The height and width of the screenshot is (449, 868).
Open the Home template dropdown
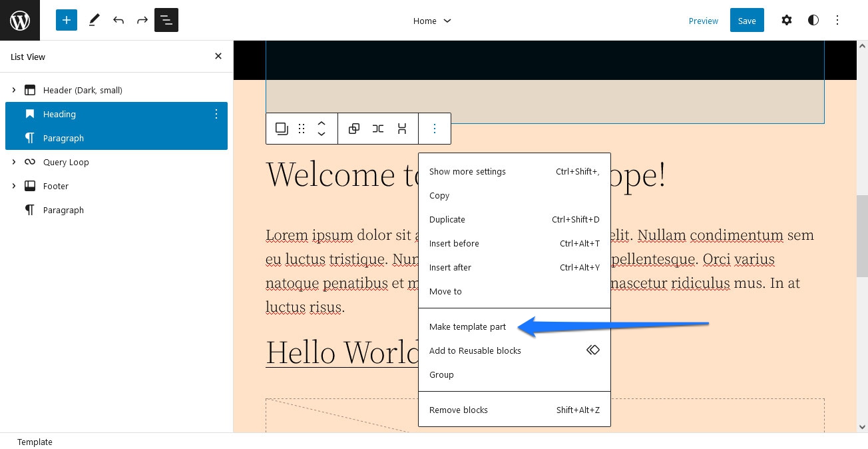point(432,21)
